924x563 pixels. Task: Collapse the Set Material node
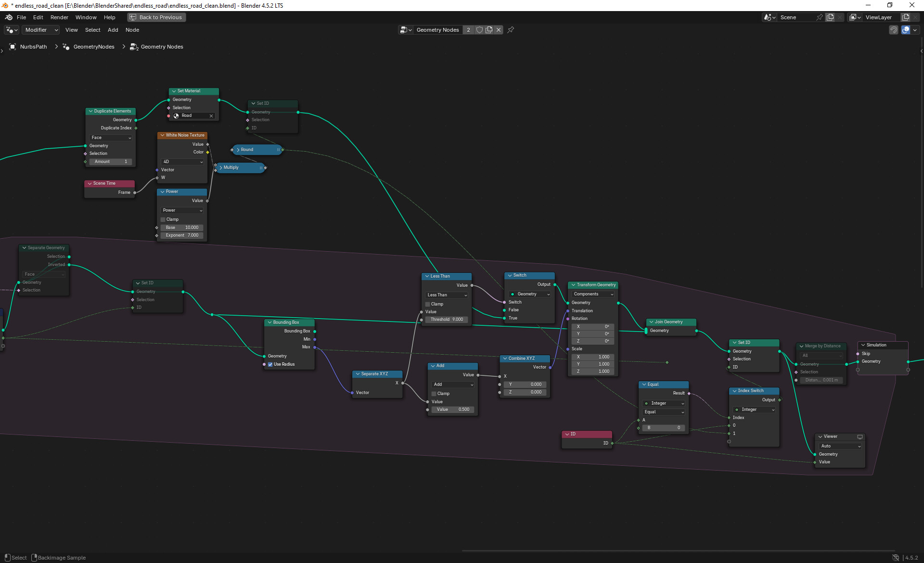point(174,91)
